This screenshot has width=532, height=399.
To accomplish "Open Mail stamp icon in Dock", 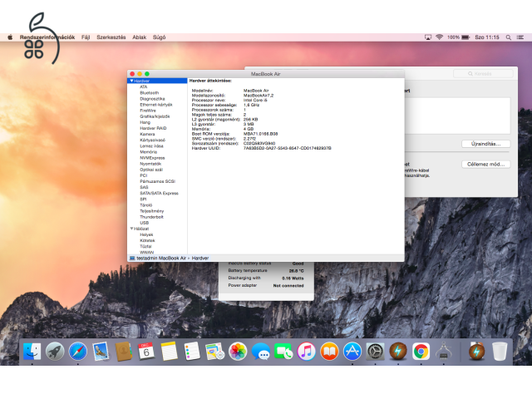I will click(x=101, y=351).
